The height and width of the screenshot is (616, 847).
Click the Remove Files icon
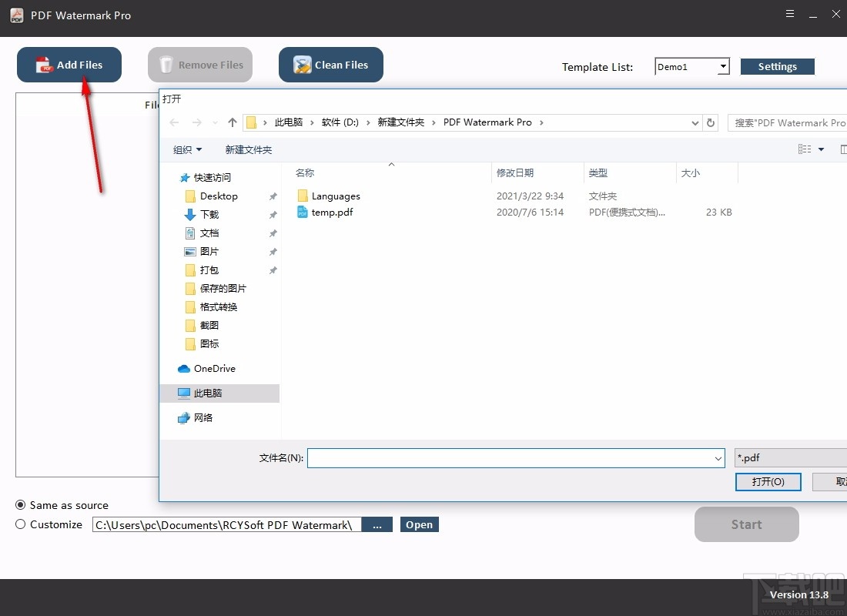tap(166, 65)
